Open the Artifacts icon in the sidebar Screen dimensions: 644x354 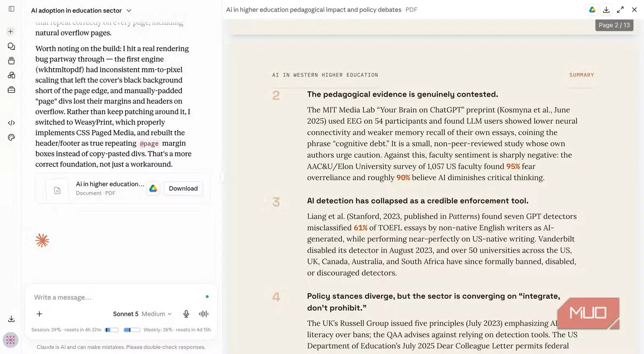[11, 75]
